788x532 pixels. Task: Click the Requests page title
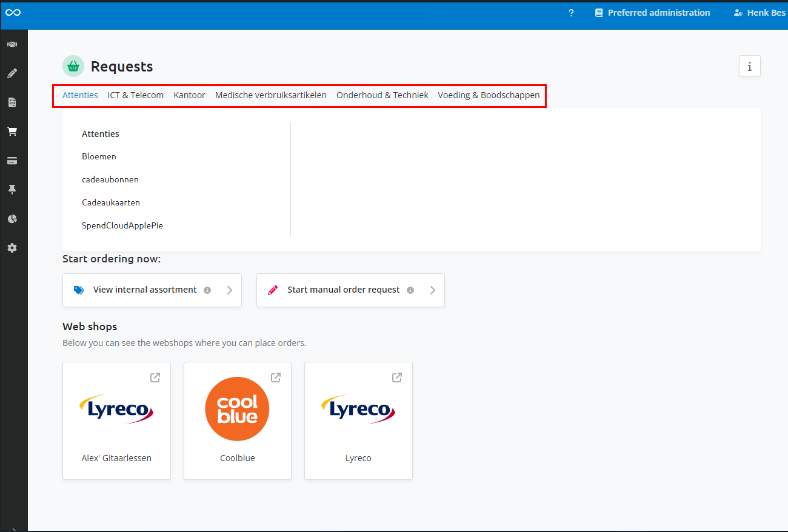[122, 67]
